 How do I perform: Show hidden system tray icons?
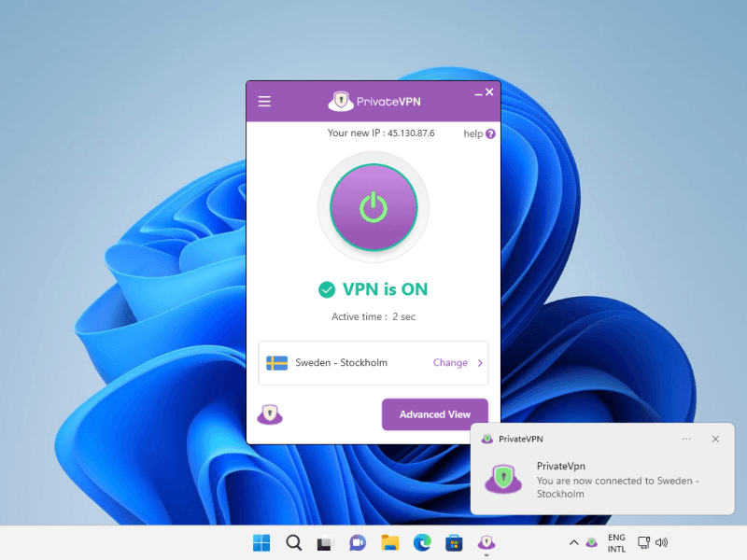coord(573,542)
